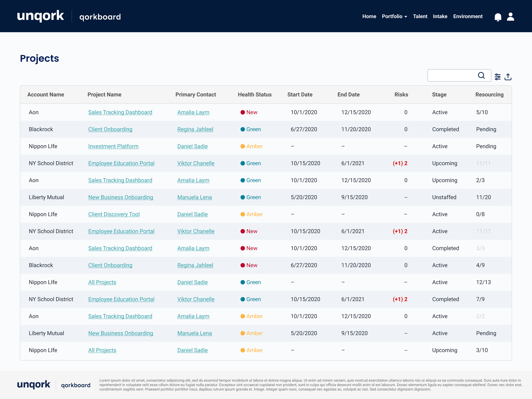The height and width of the screenshot is (399, 532).
Task: Click the qorkboard logo in footer
Action: click(76, 385)
